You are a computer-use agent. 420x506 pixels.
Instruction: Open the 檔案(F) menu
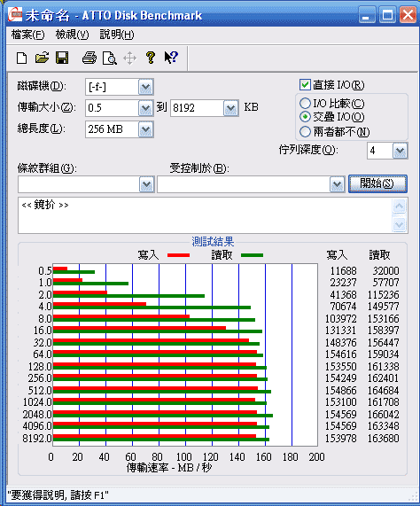(x=27, y=35)
